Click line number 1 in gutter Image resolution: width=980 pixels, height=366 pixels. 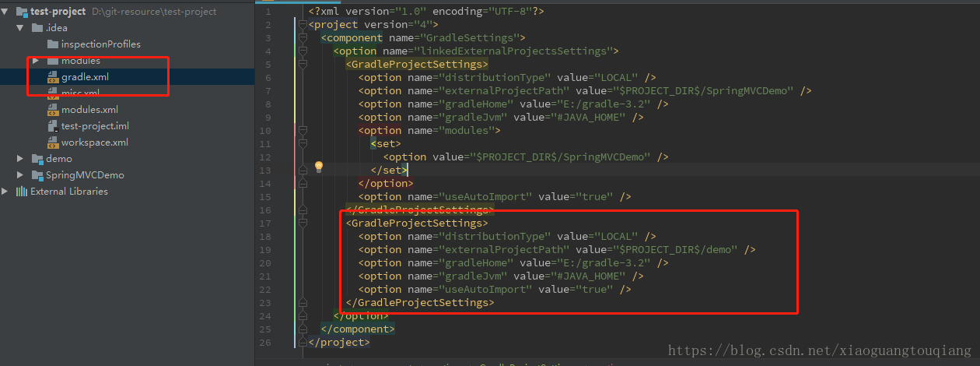pos(268,12)
